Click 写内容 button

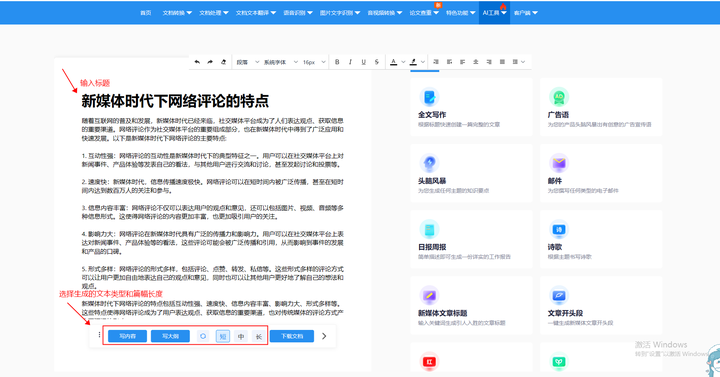click(x=128, y=336)
